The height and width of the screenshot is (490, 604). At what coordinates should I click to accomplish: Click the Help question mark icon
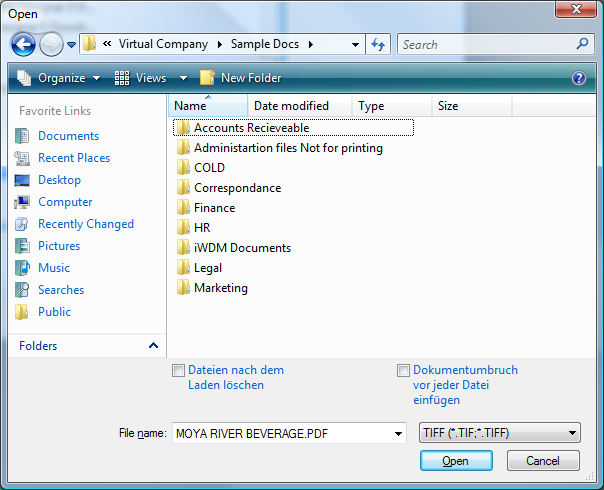pyautogui.click(x=579, y=78)
